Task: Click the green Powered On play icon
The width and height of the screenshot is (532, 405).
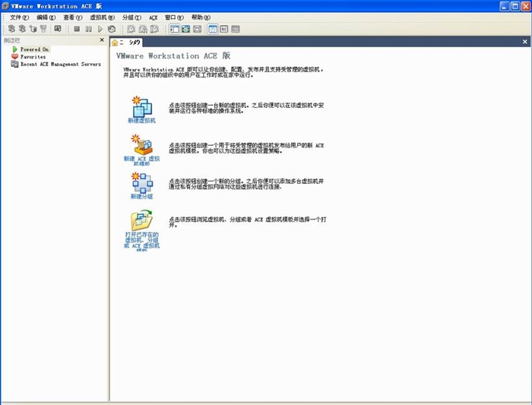Action: click(x=15, y=49)
